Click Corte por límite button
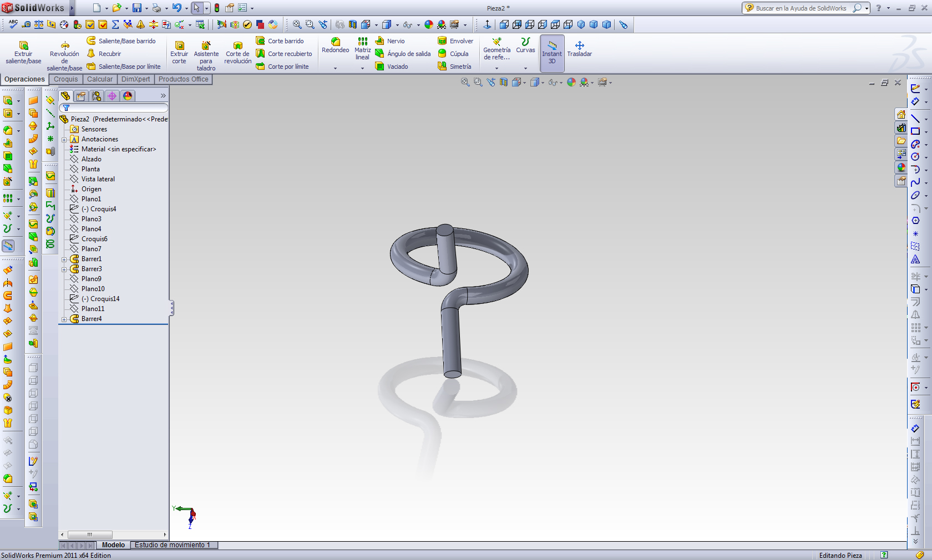Viewport: 932px width, 560px height. (282, 67)
